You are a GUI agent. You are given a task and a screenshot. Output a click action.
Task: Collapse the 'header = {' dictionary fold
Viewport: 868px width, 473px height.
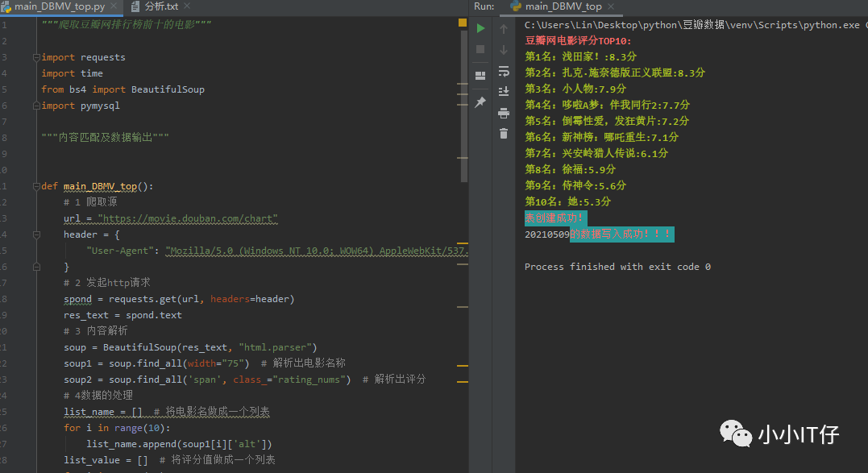tap(36, 234)
